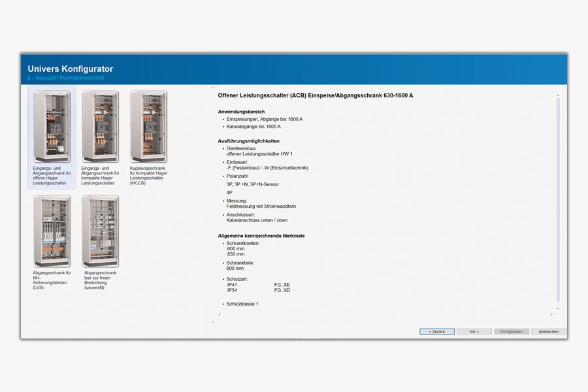588x392 pixels.
Task: Click the '< Zurück' button
Action: pos(437,332)
